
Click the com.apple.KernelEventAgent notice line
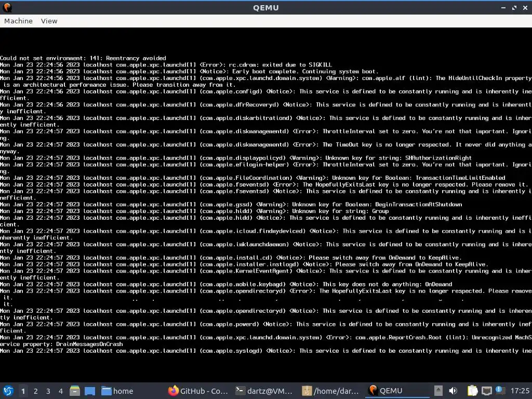tap(266, 274)
